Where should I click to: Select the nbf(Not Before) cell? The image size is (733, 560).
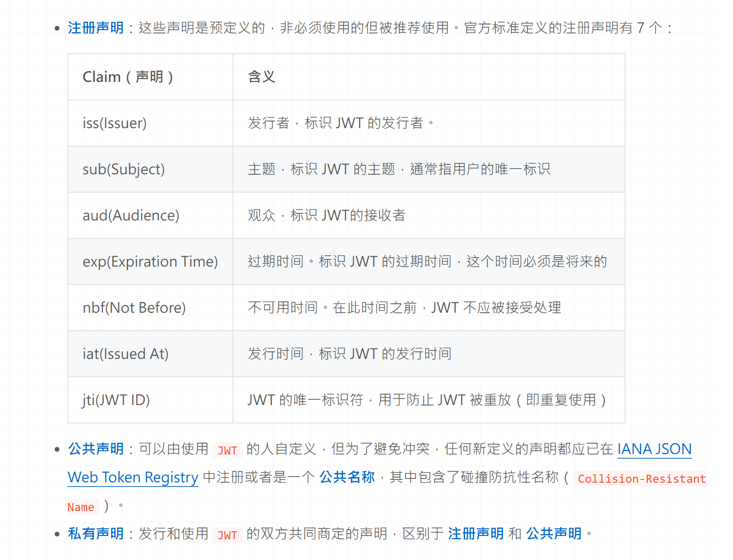(134, 308)
